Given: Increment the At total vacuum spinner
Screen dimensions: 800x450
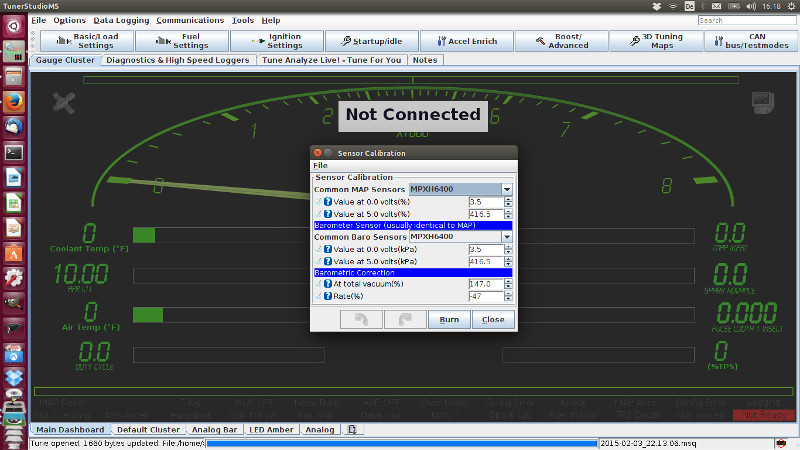Looking at the screenshot, I should tap(508, 281).
